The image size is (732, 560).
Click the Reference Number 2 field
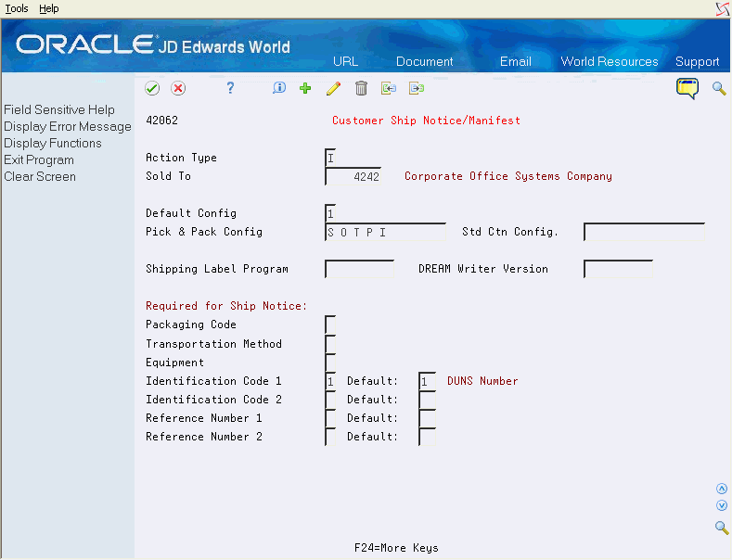pos(330,438)
